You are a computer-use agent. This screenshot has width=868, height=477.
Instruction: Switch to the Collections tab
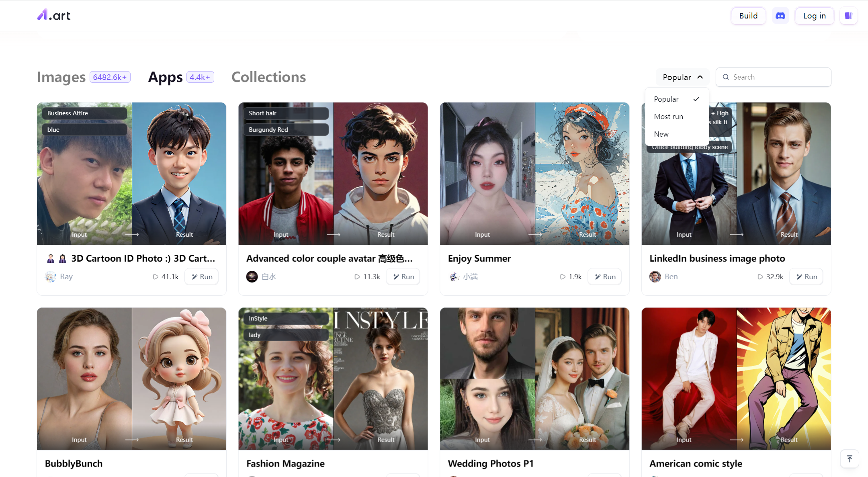point(268,77)
